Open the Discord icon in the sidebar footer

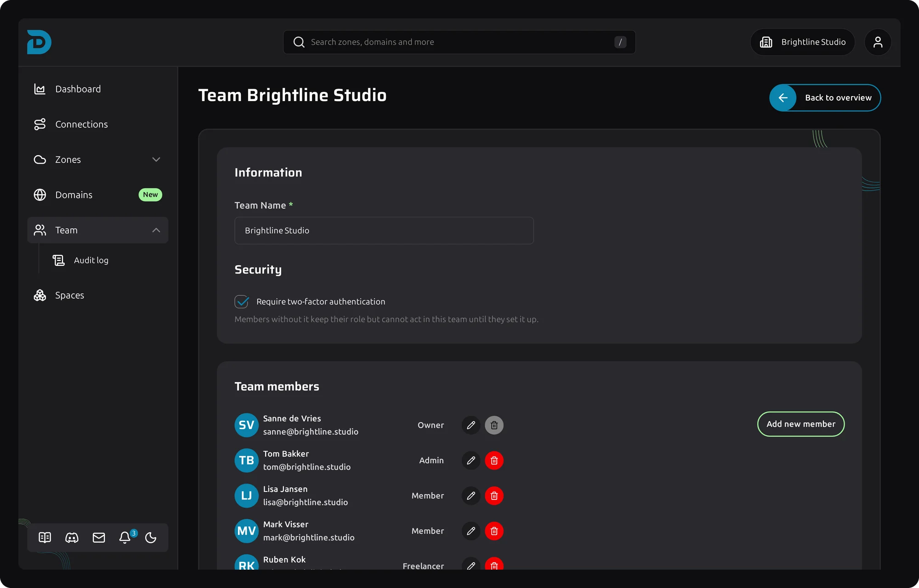[72, 537]
